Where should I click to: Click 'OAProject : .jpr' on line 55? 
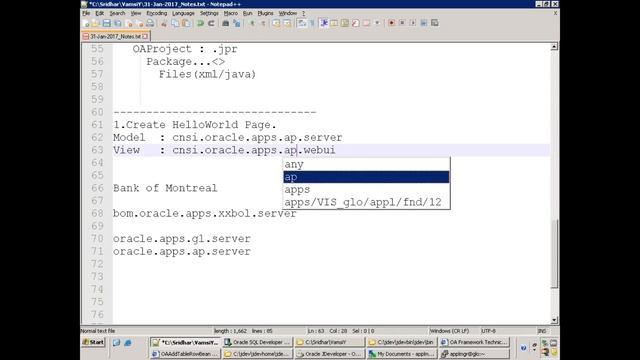pyautogui.click(x=185, y=49)
